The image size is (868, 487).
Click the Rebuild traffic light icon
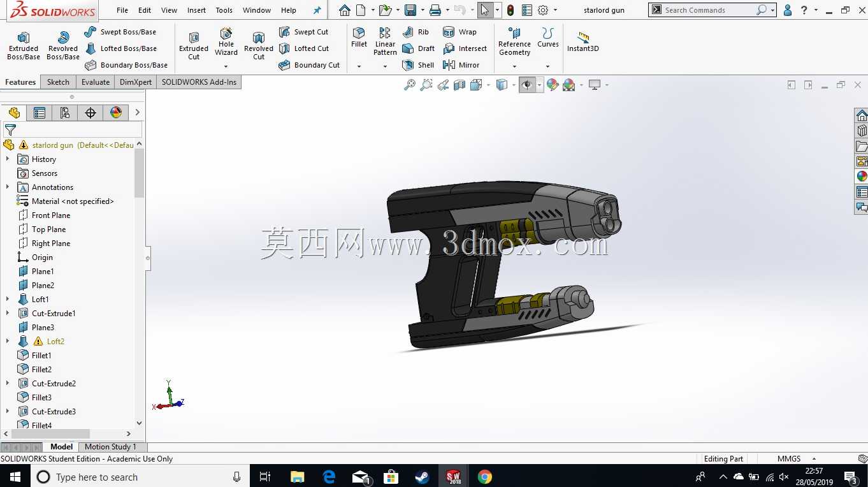(510, 10)
